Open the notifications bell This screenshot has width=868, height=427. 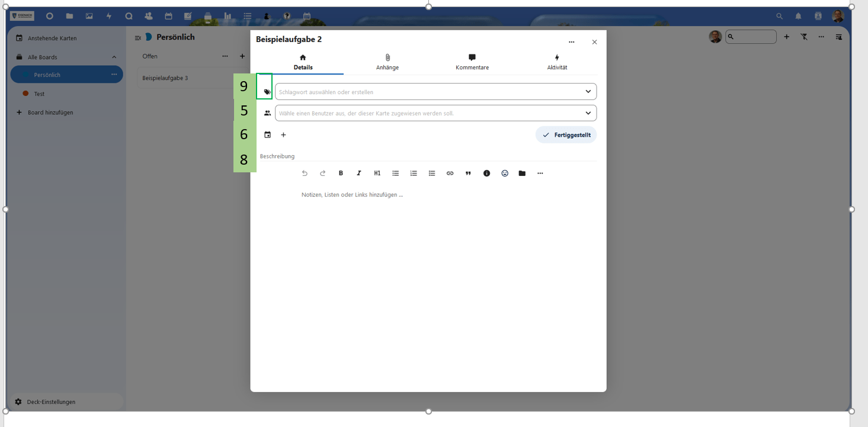pyautogui.click(x=798, y=17)
